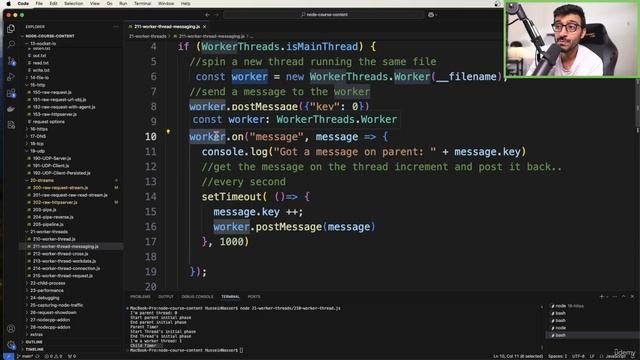Image resolution: width=640 pixels, height=360 pixels.
Task: Click the Apple menu icon
Action: coord(8,3)
